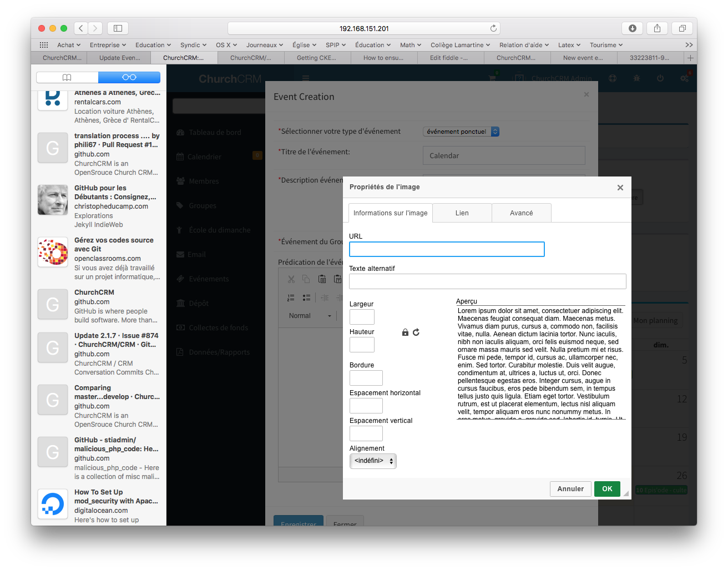The image size is (728, 570).
Task: Show Top Sites grid in favorites bar
Action: (x=44, y=45)
